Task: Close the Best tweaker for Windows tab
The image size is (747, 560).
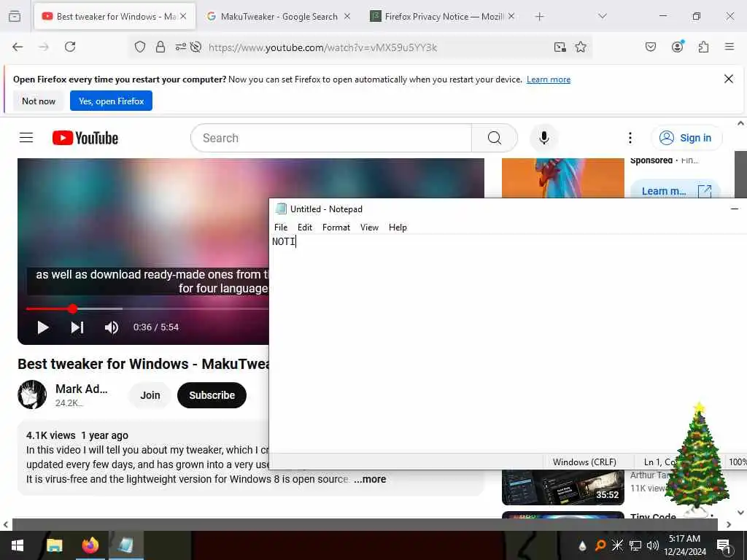Action: pyautogui.click(x=183, y=16)
